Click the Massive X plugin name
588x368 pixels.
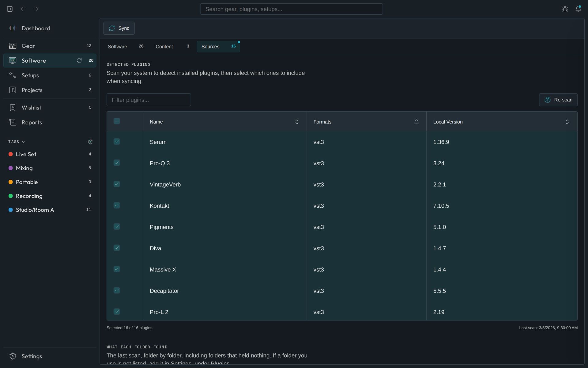click(x=163, y=270)
